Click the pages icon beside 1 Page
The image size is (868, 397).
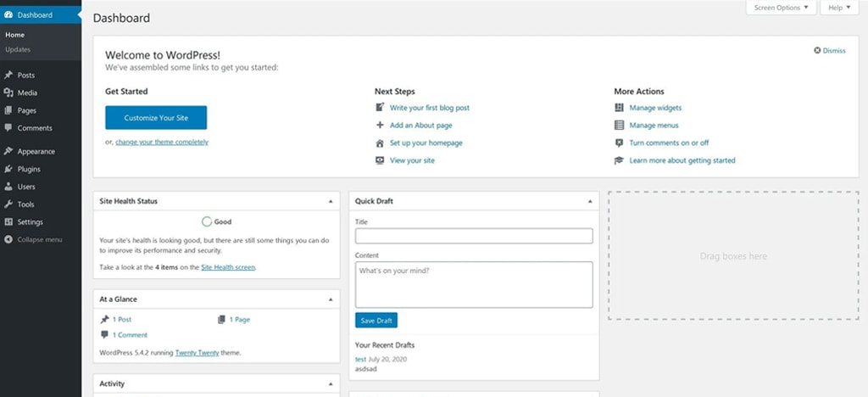pos(221,320)
